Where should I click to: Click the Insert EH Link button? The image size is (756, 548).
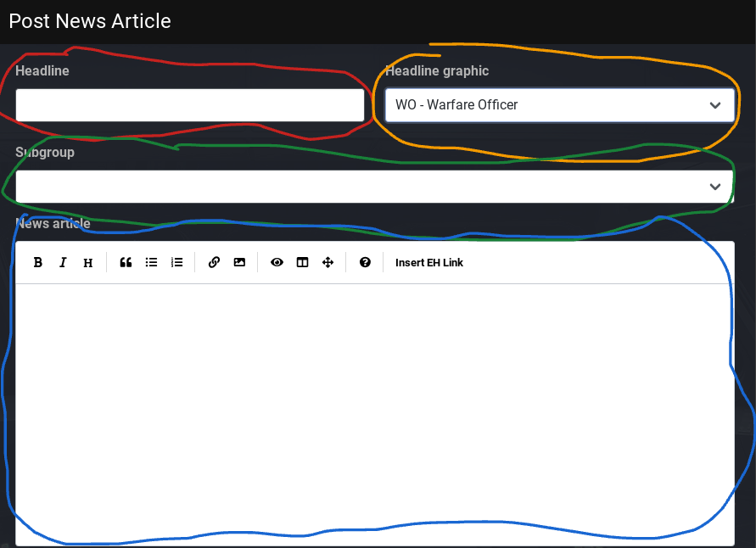point(429,263)
